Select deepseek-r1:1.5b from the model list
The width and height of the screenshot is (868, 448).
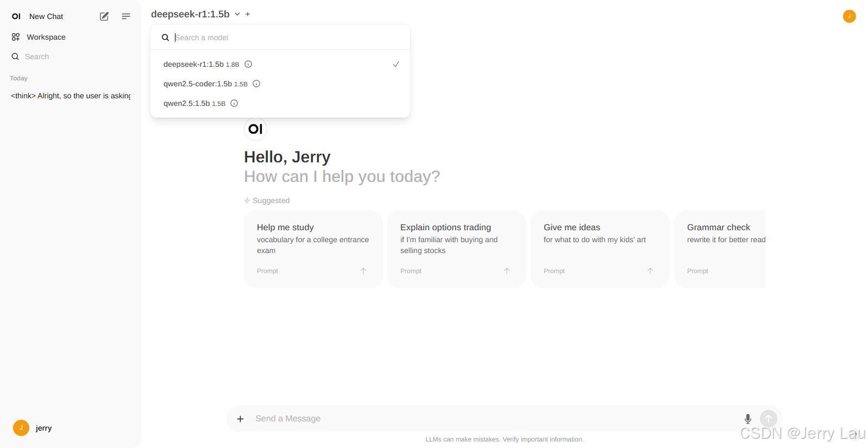280,64
